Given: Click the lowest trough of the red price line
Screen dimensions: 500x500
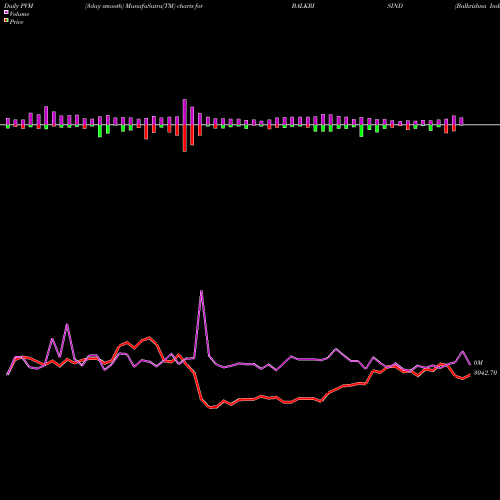Looking at the screenshot, I should coord(212,407).
